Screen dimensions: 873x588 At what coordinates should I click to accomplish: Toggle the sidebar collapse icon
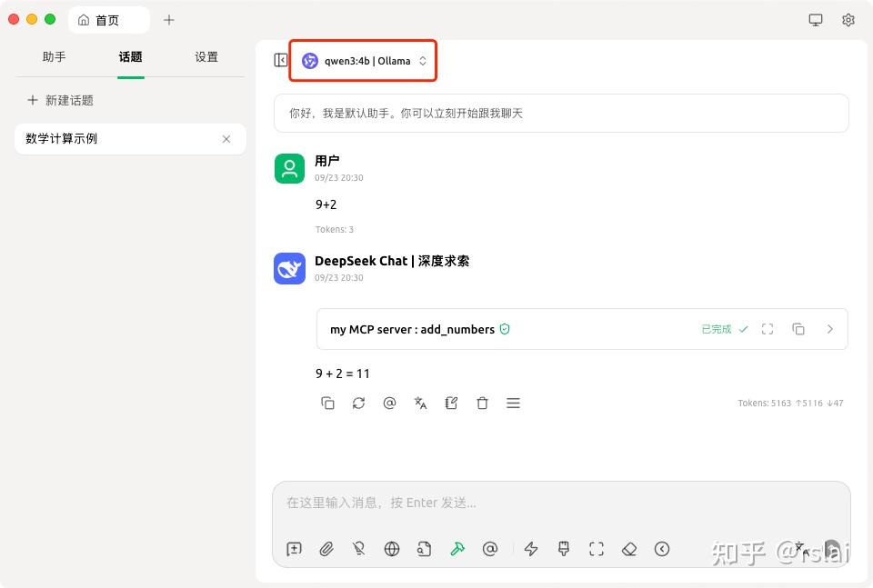point(281,60)
